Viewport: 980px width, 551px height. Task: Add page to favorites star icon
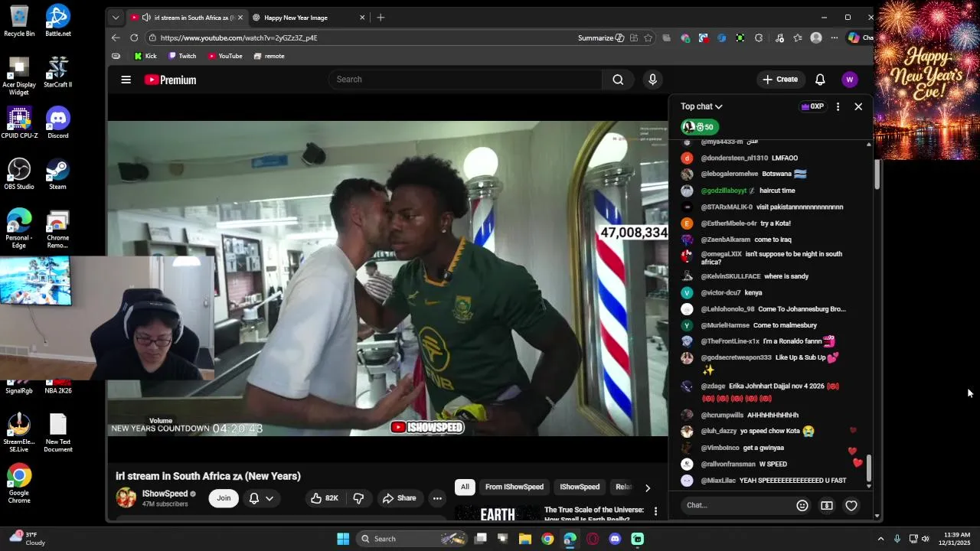pyautogui.click(x=648, y=37)
